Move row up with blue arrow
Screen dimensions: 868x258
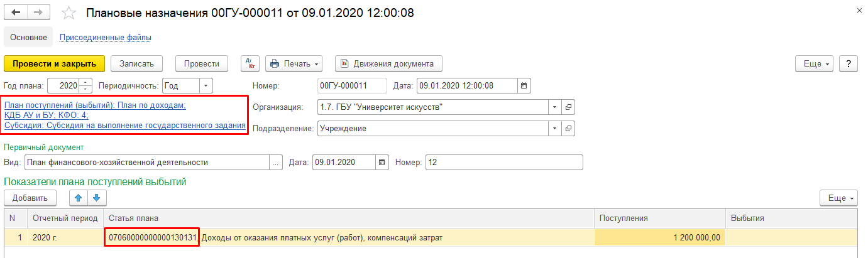point(80,198)
